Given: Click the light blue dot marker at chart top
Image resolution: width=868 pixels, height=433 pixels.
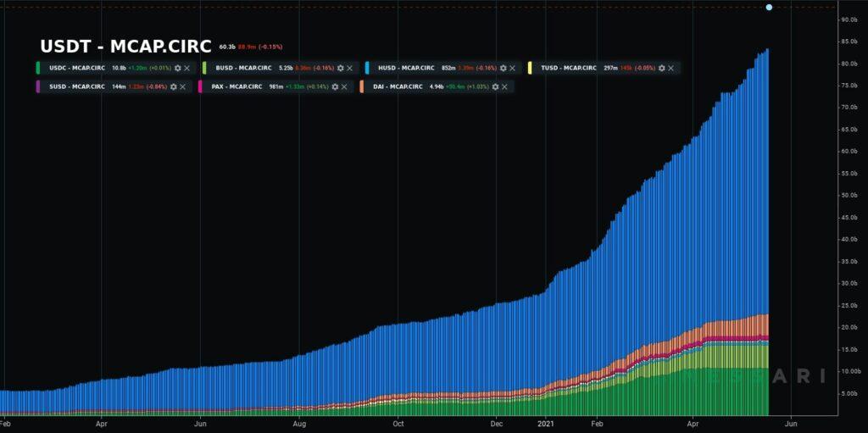Looking at the screenshot, I should click(769, 7).
